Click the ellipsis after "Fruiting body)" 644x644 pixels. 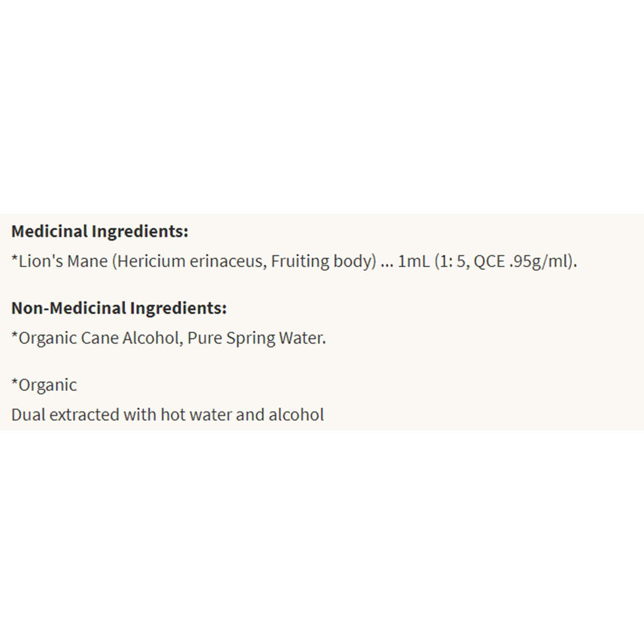pyautogui.click(x=387, y=262)
